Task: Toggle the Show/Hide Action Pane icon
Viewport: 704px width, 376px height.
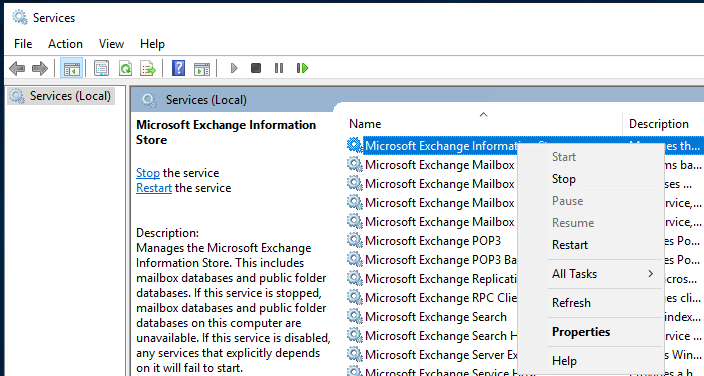Action: pyautogui.click(x=202, y=68)
